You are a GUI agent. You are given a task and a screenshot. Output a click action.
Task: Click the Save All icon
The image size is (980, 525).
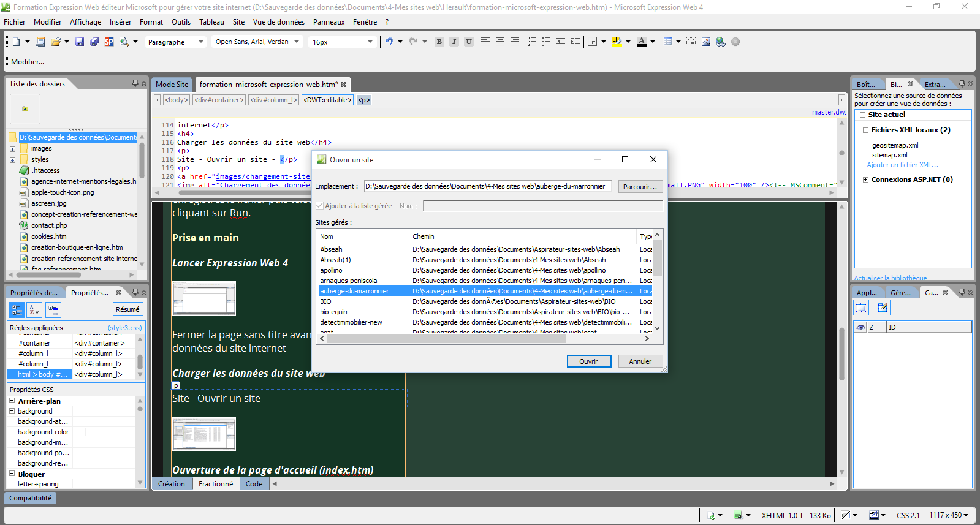pyautogui.click(x=94, y=42)
